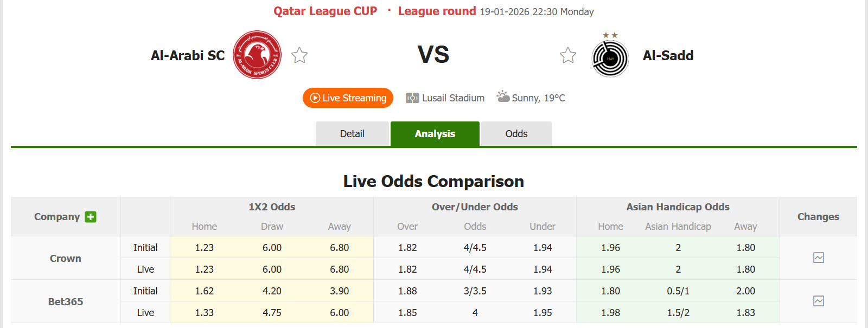Viewport: 868px width, 328px height.
Task: Open the Qatar League CUP link
Action: pos(325,10)
